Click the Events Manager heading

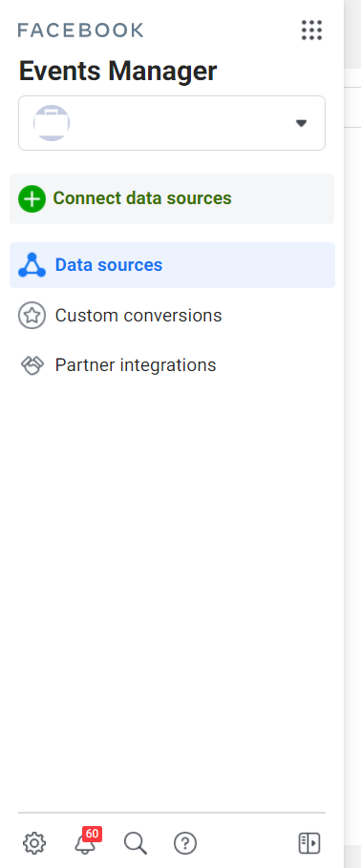point(118,72)
